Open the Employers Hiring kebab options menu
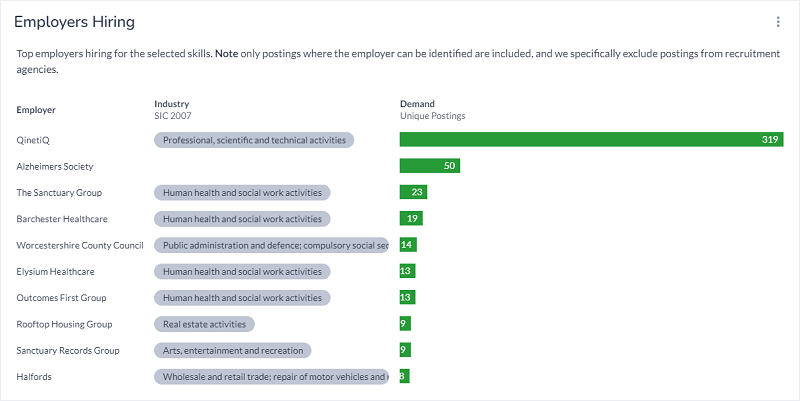Image resolution: width=800 pixels, height=401 pixels. 778,22
